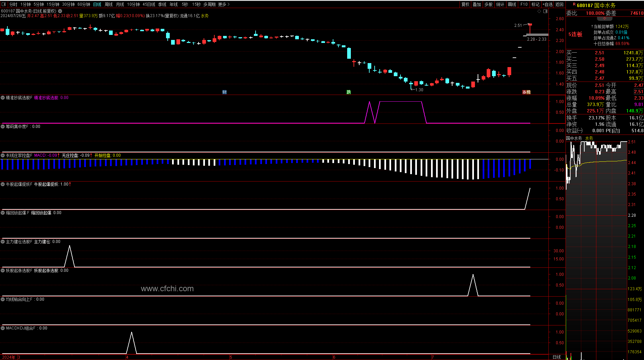This screenshot has height=360, width=644.
Task: Select the 45日线 period tab
Action: point(149,4)
